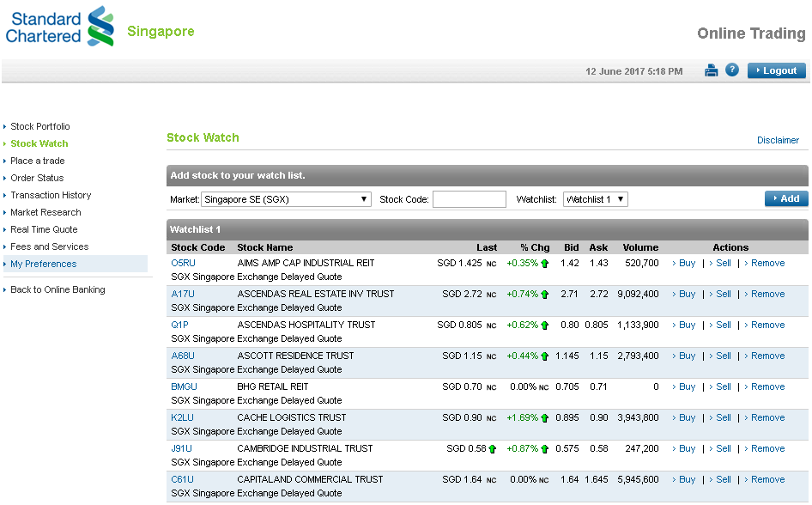
Task: Focus the Stock Code input field
Action: (469, 199)
